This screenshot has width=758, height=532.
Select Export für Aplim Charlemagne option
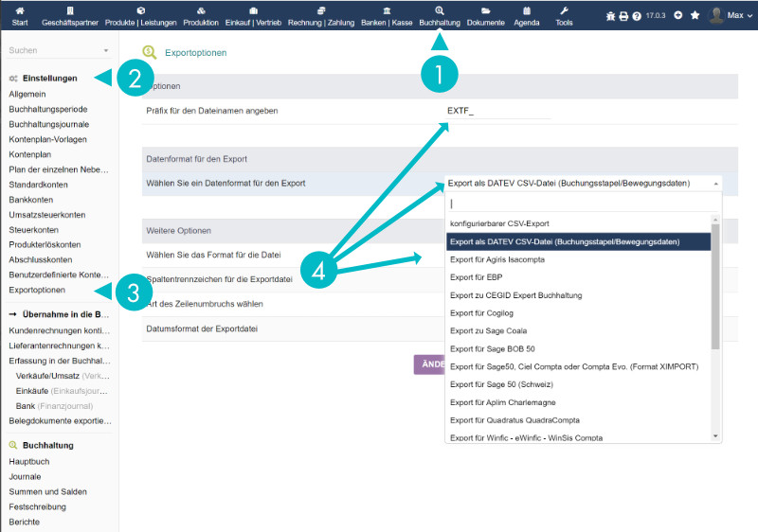579,402
